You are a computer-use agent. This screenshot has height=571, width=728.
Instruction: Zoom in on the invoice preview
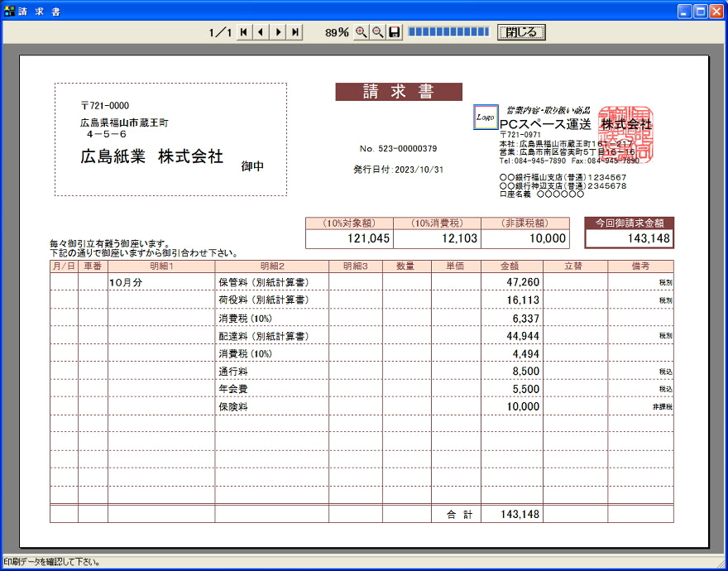pyautogui.click(x=362, y=32)
